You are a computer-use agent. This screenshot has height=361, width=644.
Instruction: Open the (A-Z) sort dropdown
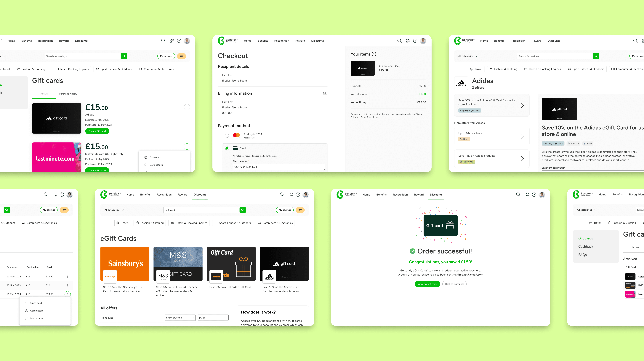pyautogui.click(x=213, y=318)
